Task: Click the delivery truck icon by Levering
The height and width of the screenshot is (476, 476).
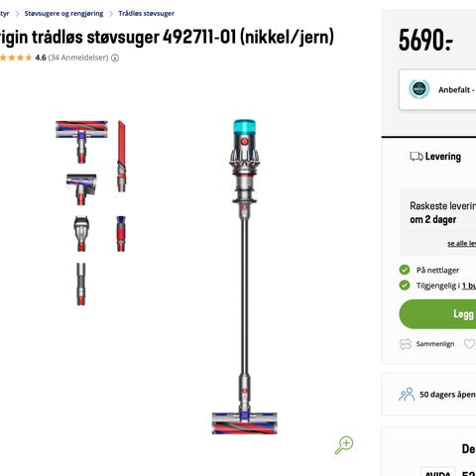Action: 416,157
